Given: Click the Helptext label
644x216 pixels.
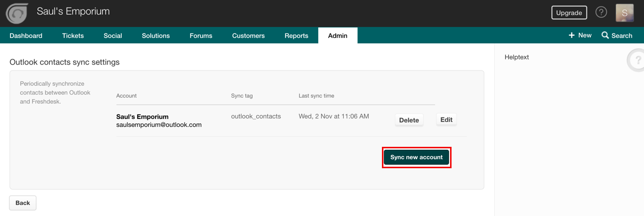Looking at the screenshot, I should pyautogui.click(x=517, y=57).
